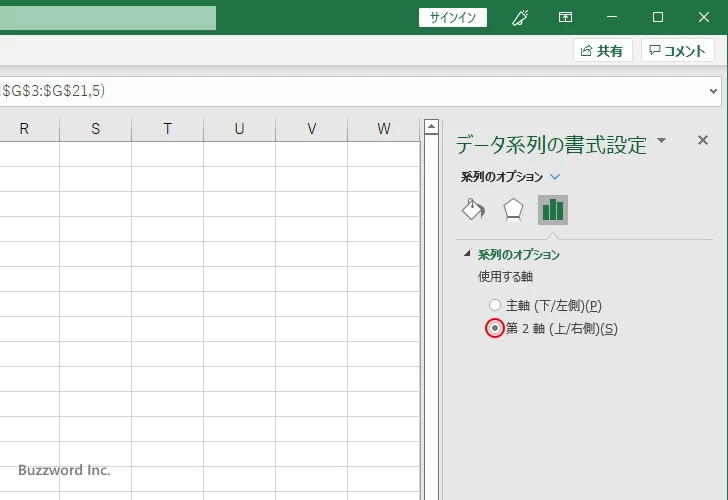Viewport: 728px width, 500px height.
Task: Open the Series Options bar chart tab
Action: (x=552, y=210)
